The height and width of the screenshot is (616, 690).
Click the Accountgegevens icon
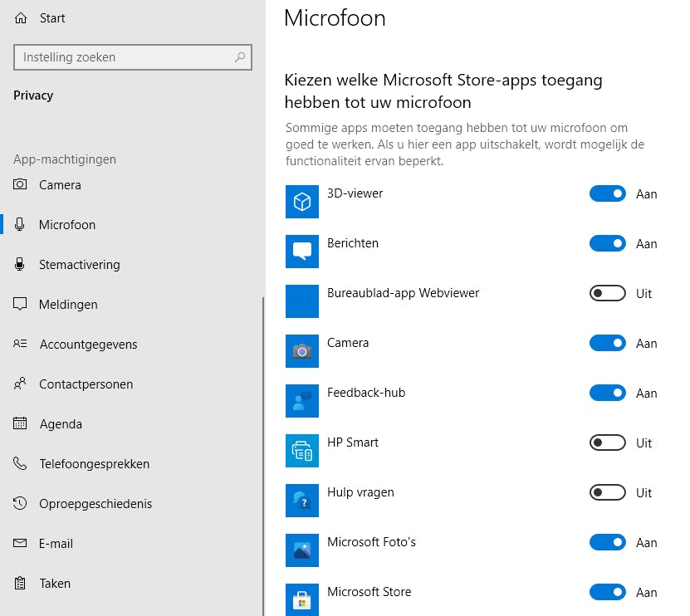pos(20,344)
